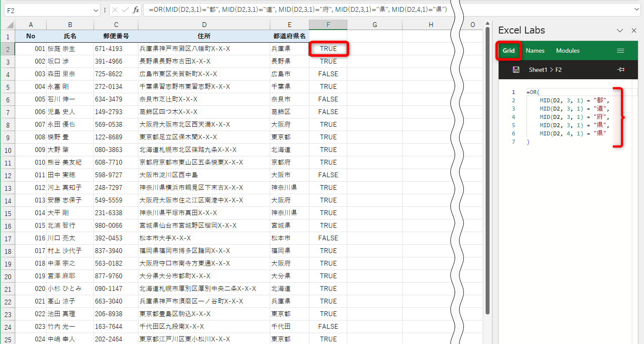Select cell F17 showing FALSE

click(328, 238)
